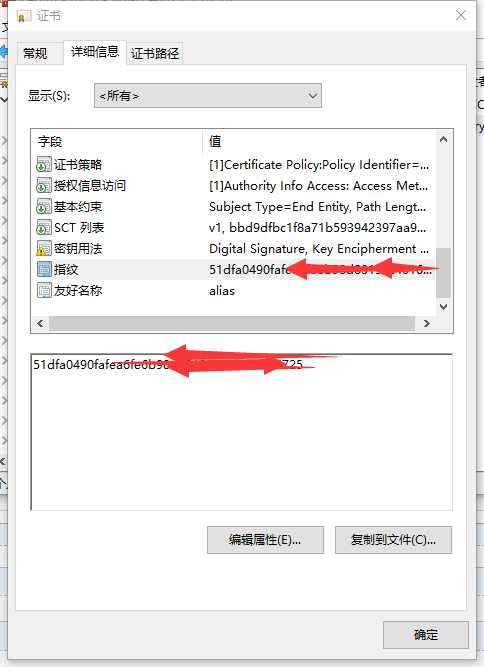Viewport: 484px width, 667px height.
Task: Click the 编辑属性(E)... button
Action: point(265,540)
